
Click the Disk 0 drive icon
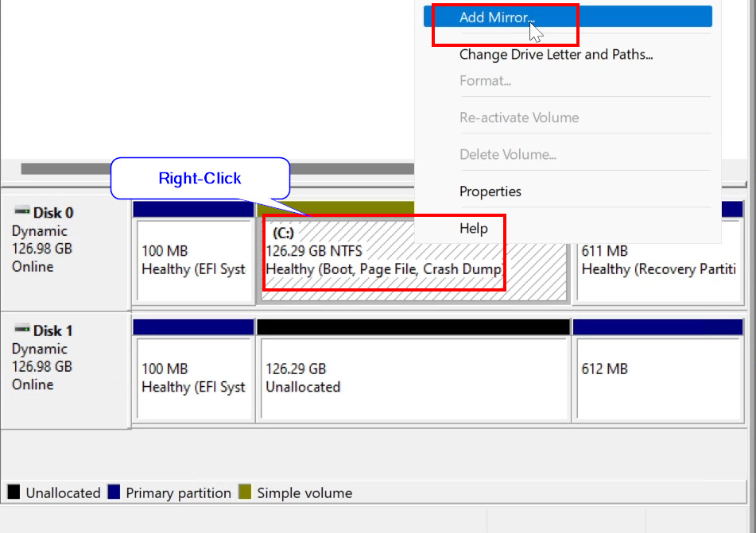pyautogui.click(x=21, y=213)
